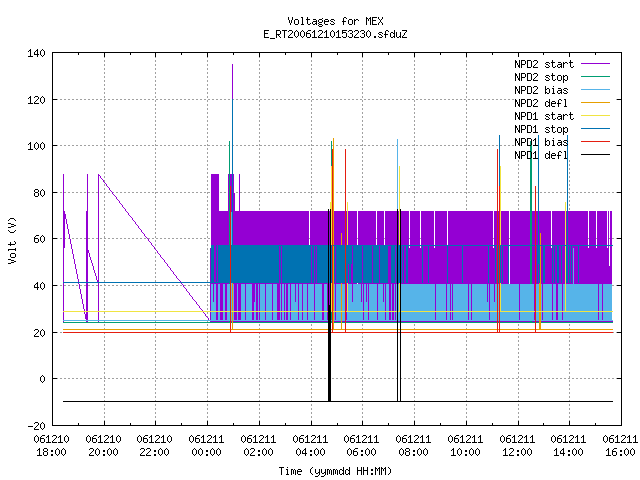Click the y-axis tick value 60
This screenshot has height=480, width=640.
39,239
